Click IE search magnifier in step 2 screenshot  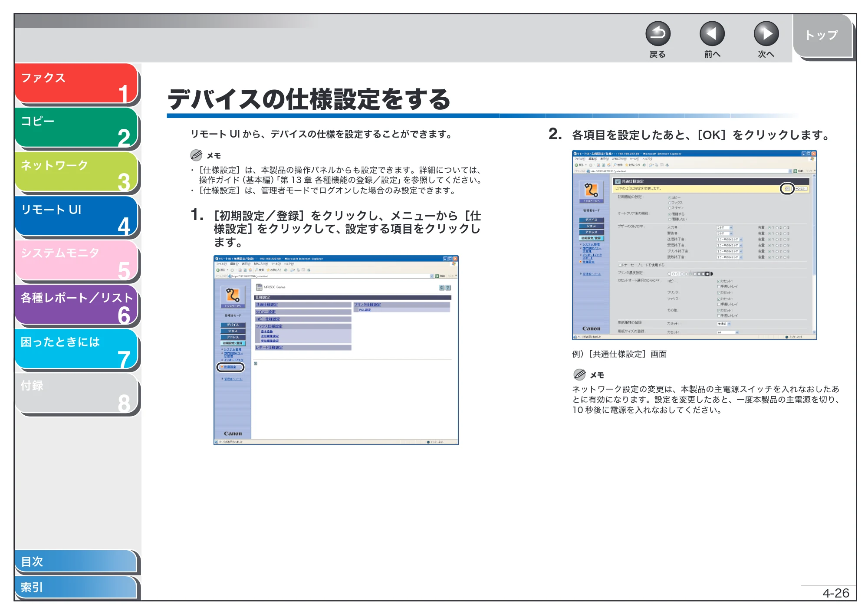tap(615, 165)
